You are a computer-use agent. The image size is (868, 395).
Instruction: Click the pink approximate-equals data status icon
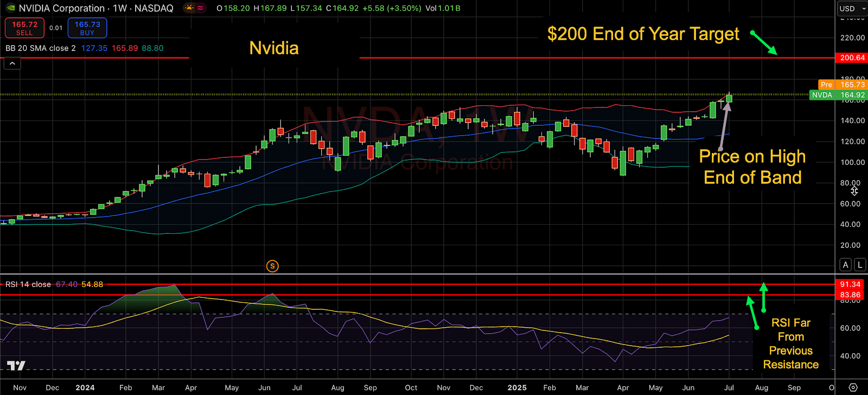click(x=201, y=8)
